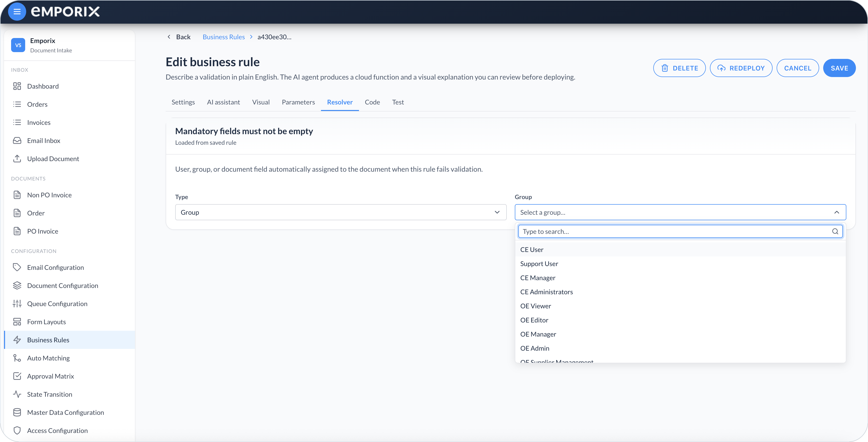Switch to the Visual tab

pyautogui.click(x=261, y=102)
